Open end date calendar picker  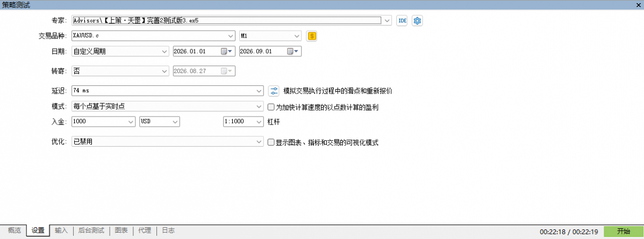click(x=292, y=52)
